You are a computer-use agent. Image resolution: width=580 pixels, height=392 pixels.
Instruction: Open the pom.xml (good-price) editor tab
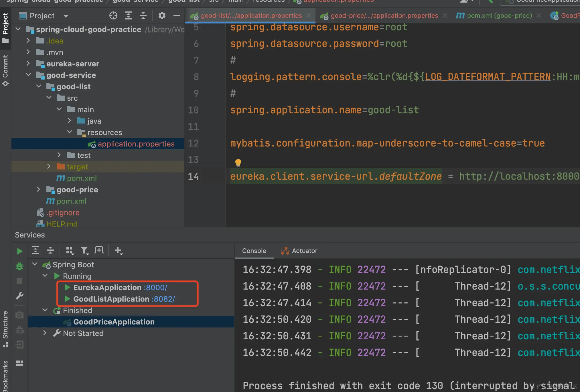499,15
